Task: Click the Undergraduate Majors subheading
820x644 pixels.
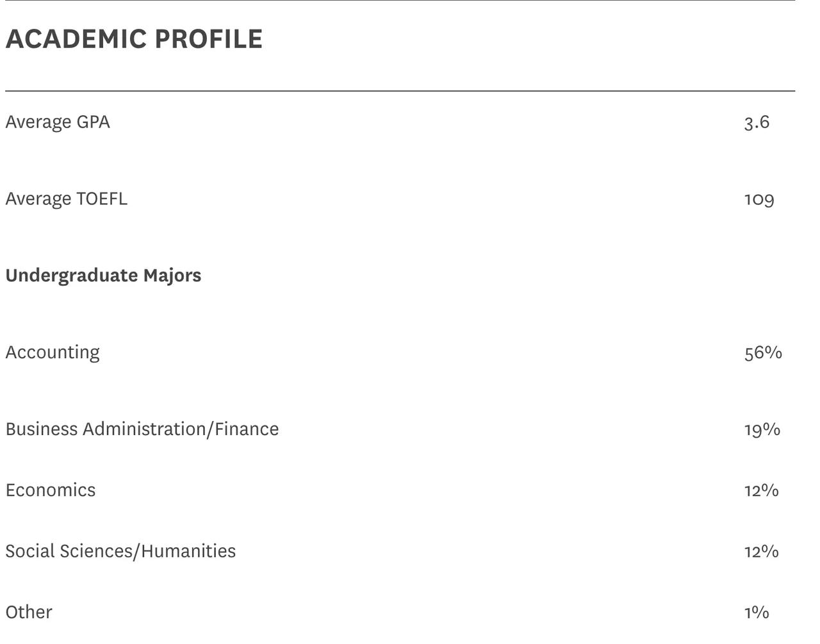Action: 103,276
